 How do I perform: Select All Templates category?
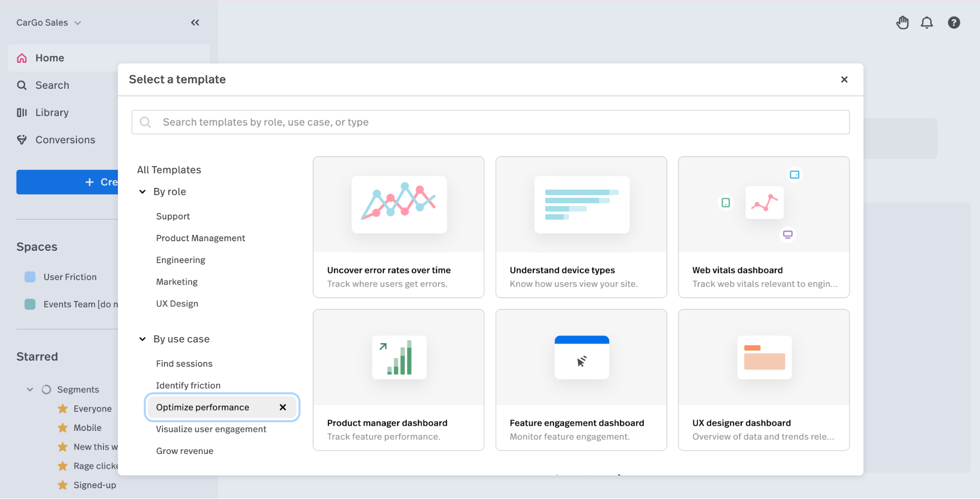[x=169, y=170]
